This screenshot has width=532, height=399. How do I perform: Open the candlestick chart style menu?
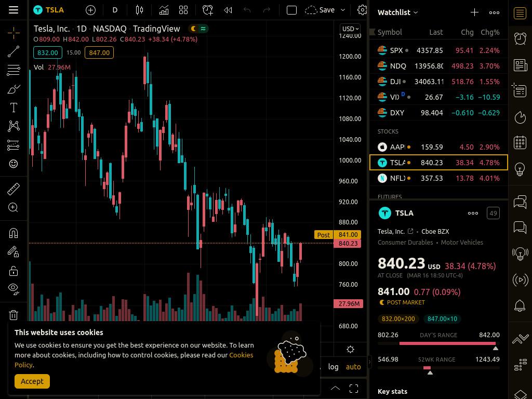point(139,10)
